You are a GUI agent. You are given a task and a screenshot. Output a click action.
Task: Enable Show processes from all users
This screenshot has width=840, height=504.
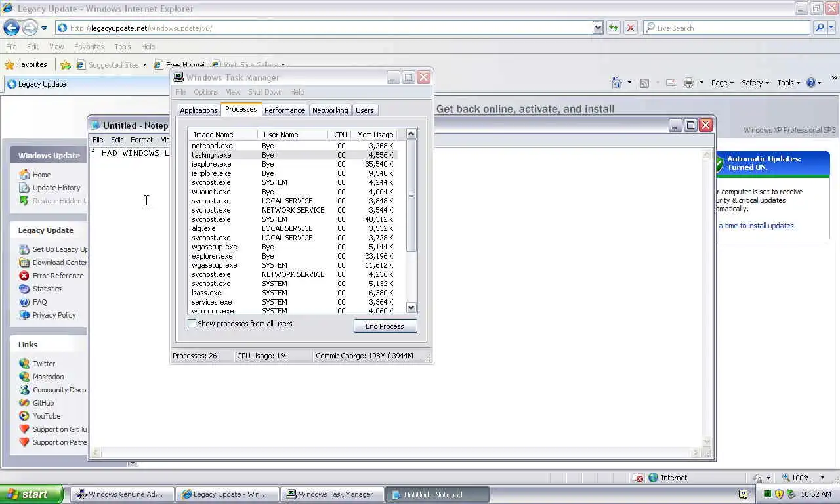pos(192,324)
